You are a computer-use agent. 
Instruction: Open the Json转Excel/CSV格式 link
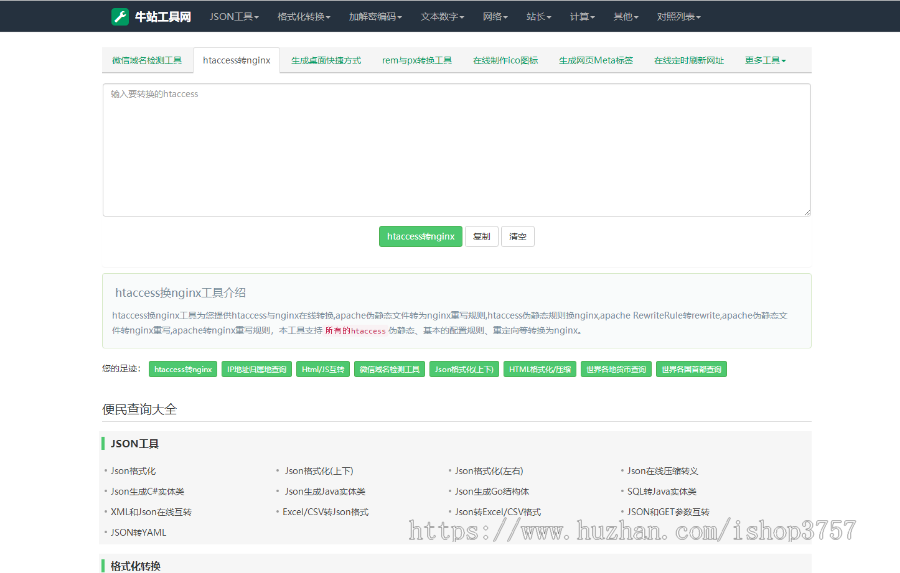pos(498,512)
